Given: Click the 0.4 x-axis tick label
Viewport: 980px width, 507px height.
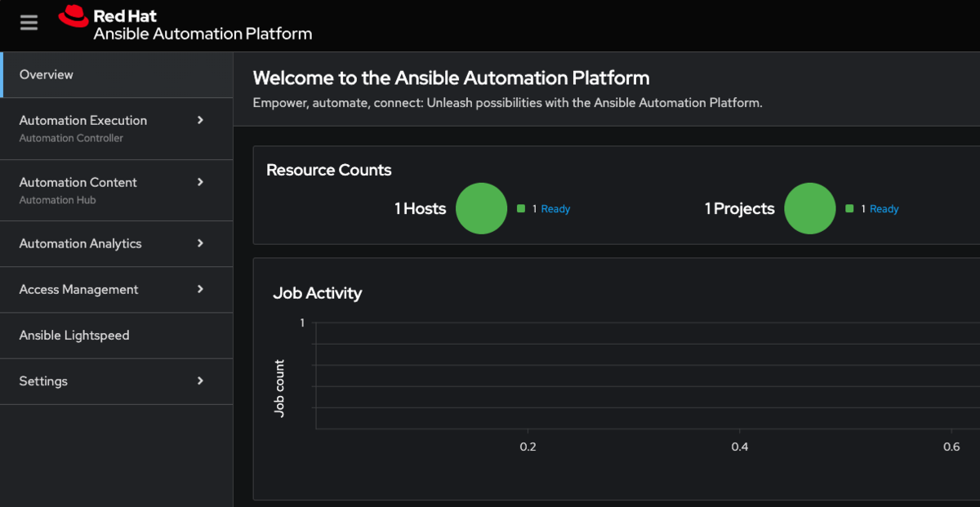Looking at the screenshot, I should coord(740,447).
